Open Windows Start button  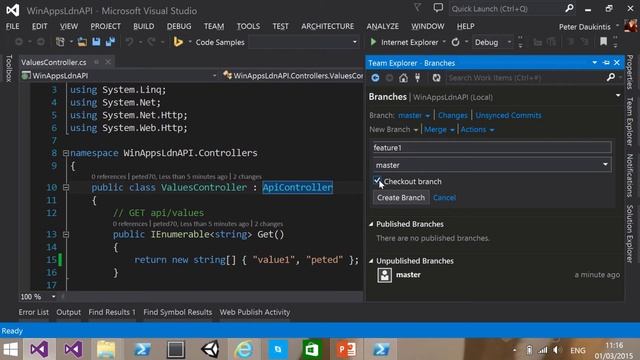click(x=11, y=349)
